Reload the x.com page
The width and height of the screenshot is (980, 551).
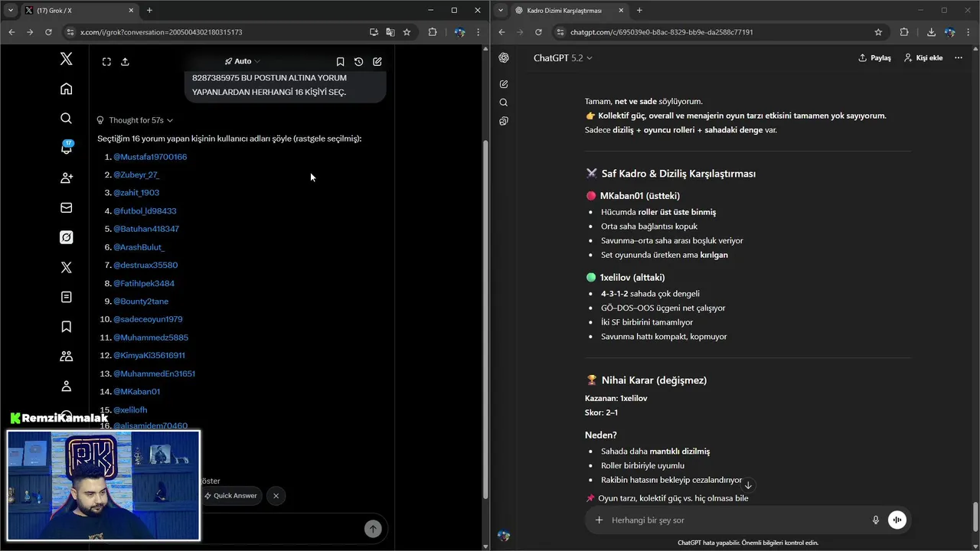(48, 32)
